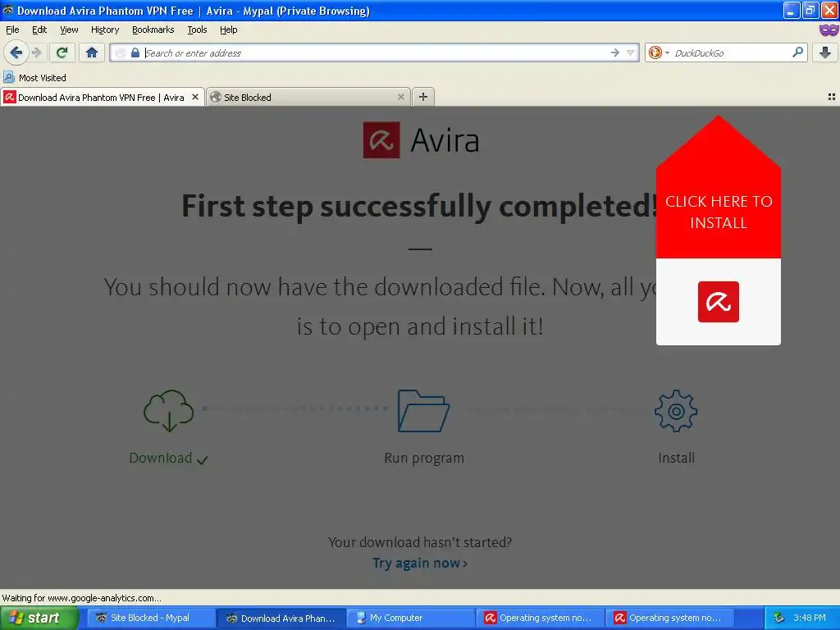Screen dimensions: 840x630
Task: Open first Operating system no... taskbar item
Action: tap(541, 619)
